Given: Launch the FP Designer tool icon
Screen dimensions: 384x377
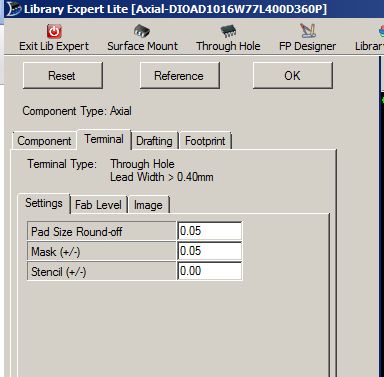Looking at the screenshot, I should [307, 31].
